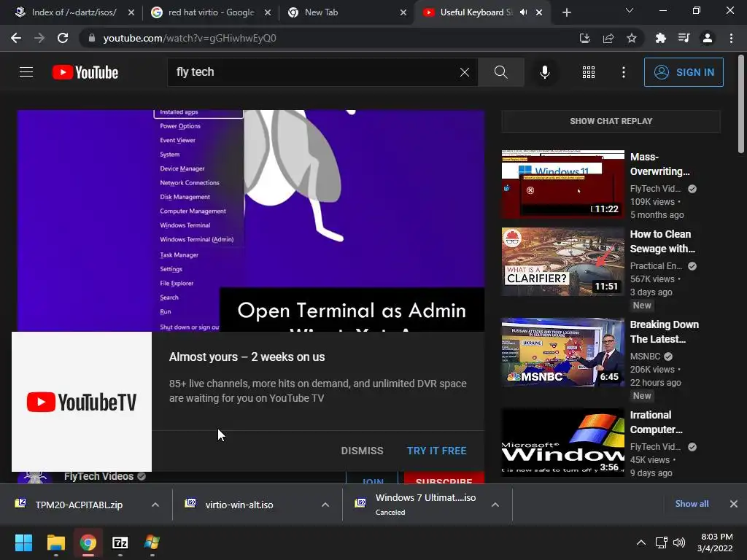Click the SIGN IN button
The image size is (747, 560).
click(x=683, y=72)
